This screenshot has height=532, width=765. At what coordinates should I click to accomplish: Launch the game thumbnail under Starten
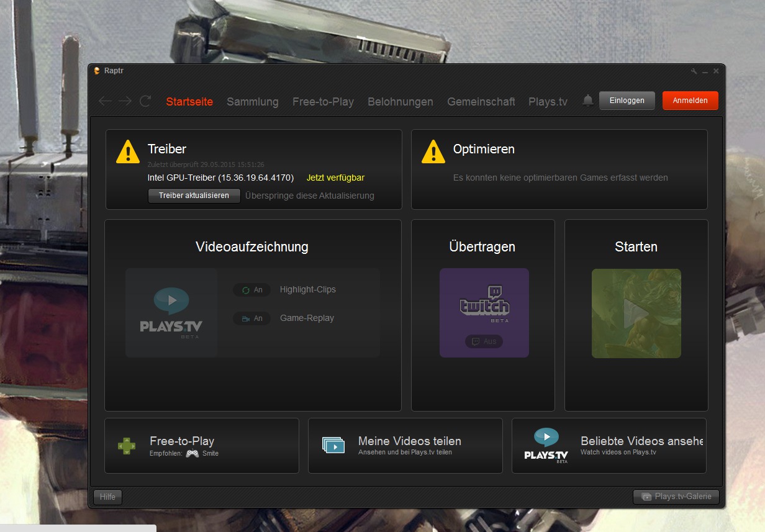pos(636,313)
